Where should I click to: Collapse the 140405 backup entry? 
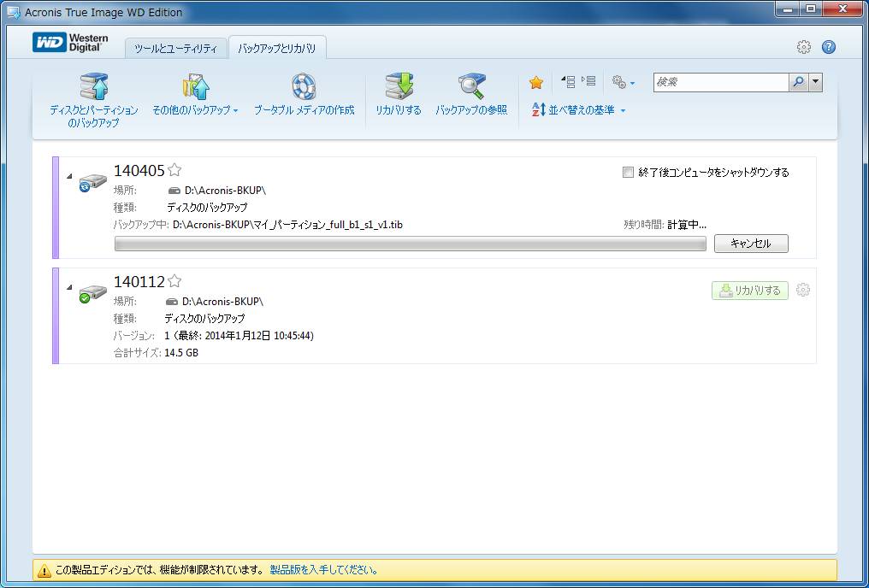[x=70, y=176]
